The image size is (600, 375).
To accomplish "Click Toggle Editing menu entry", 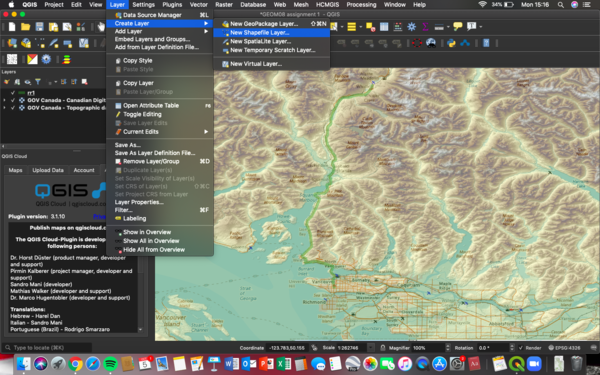I will (160, 114).
